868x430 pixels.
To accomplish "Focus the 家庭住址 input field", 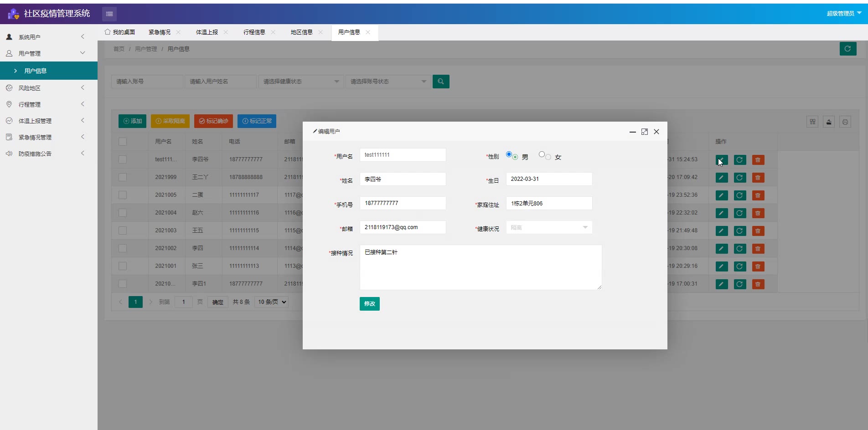I will tap(549, 203).
